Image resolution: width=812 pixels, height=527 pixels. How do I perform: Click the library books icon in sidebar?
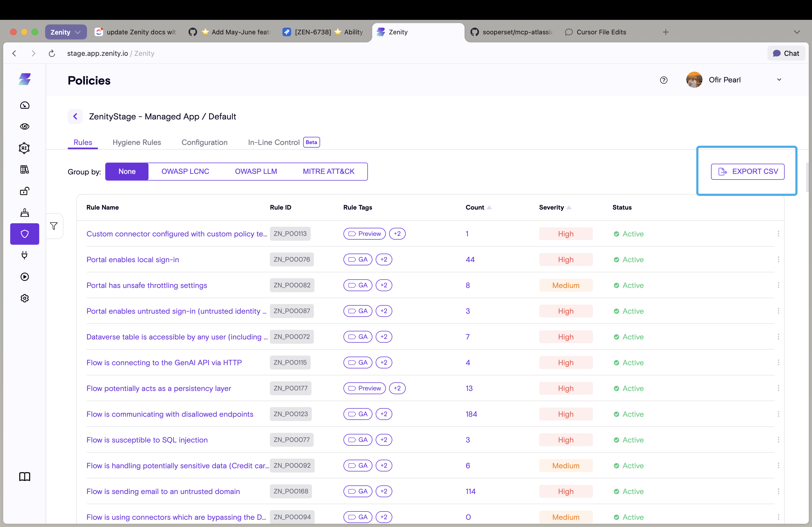(x=24, y=169)
